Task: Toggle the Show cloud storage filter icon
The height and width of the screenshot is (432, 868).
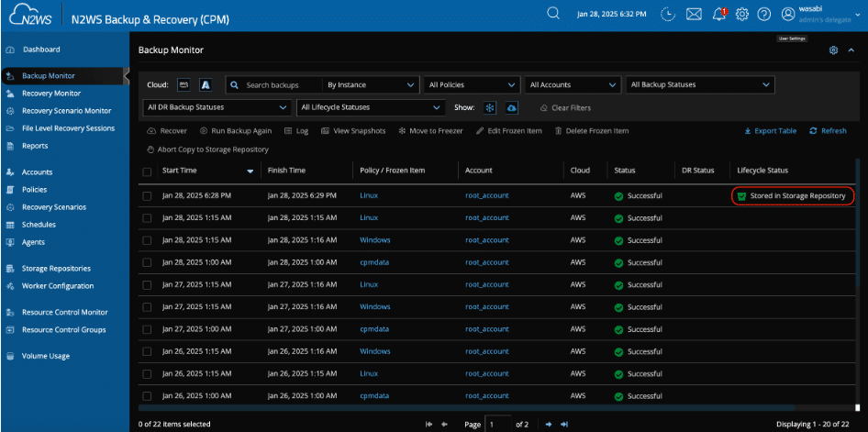Action: (512, 108)
